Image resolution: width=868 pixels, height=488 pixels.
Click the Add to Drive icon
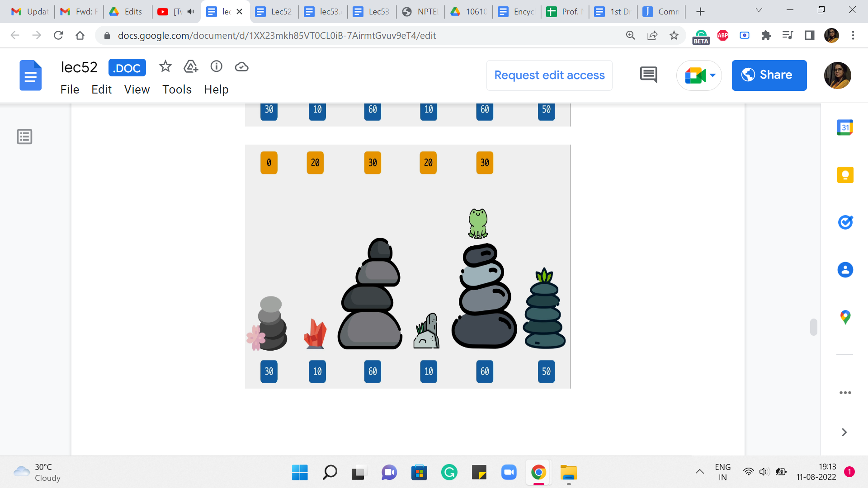[x=191, y=67]
